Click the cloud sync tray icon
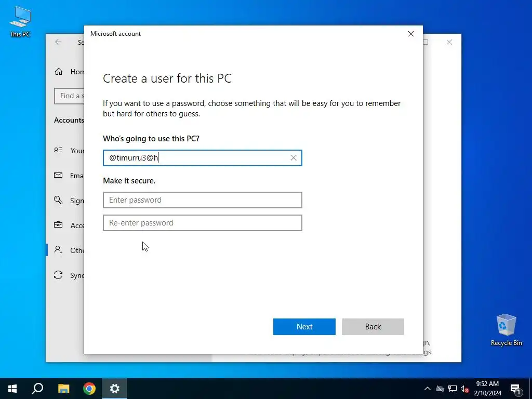Viewport: 532px width, 399px height. 440,389
